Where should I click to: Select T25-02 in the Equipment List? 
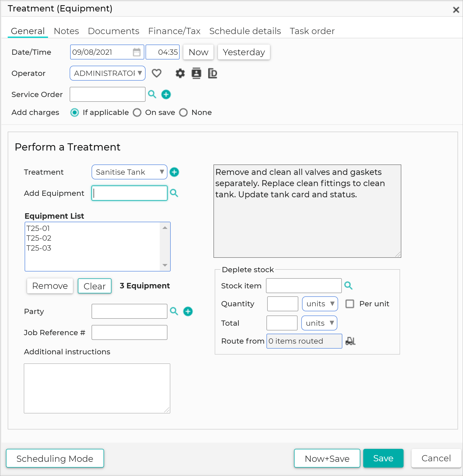(39, 238)
